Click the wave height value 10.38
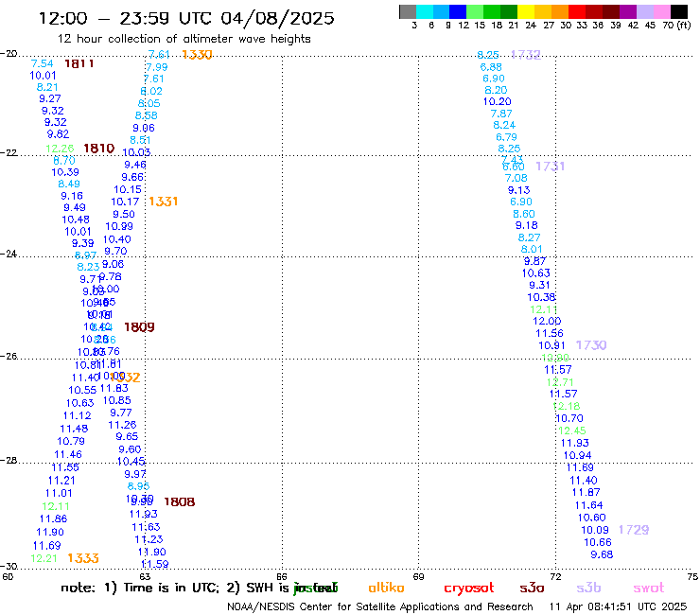Screen dimensions: 700x615 pyautogui.click(x=541, y=297)
